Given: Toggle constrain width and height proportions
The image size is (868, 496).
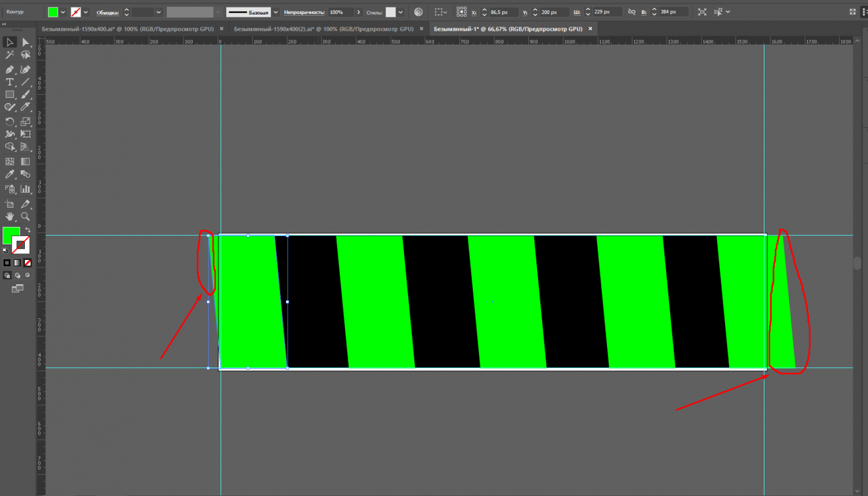Looking at the screenshot, I should coord(631,12).
